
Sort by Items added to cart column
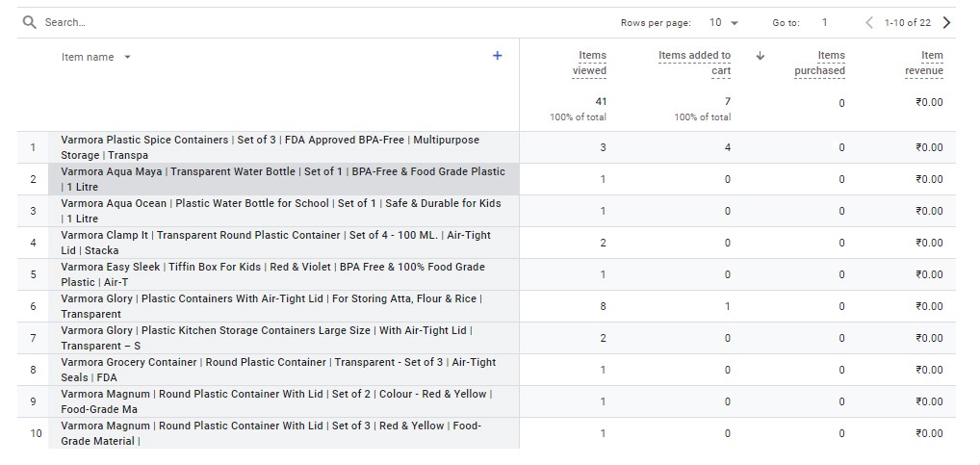[695, 63]
